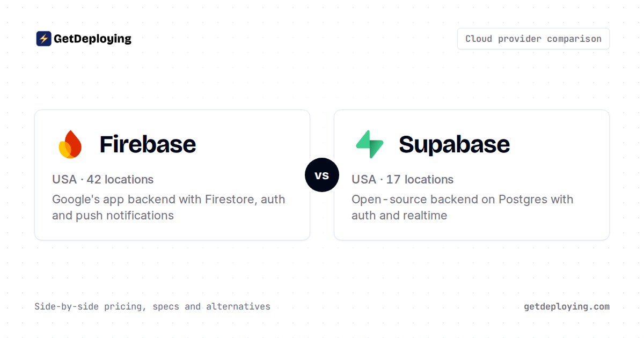Image resolution: width=644 pixels, height=338 pixels.
Task: Click the GetDeploying lightning bolt logo icon
Action: coord(43,39)
